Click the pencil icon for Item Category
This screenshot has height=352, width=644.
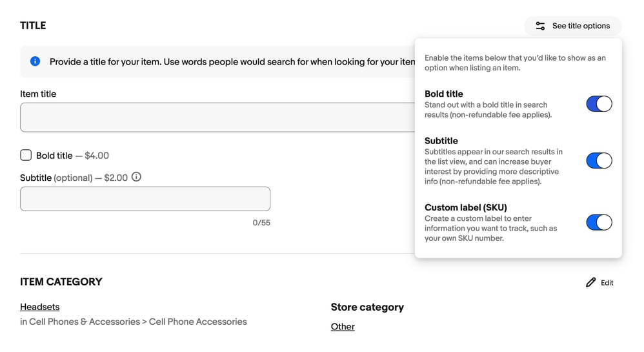pyautogui.click(x=590, y=282)
